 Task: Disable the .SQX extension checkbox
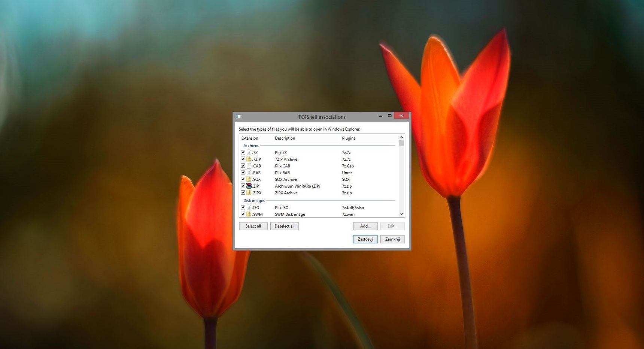(243, 179)
